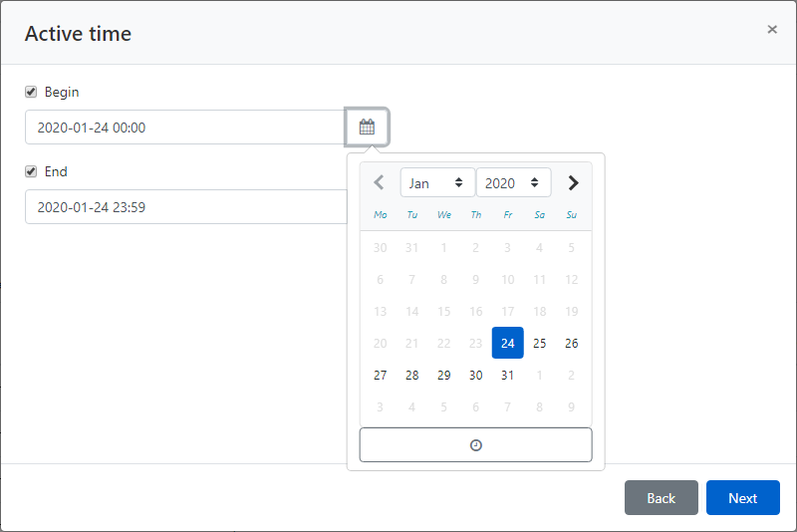Pick day 25 in the calendar
This screenshot has width=797, height=532.
[x=540, y=344]
